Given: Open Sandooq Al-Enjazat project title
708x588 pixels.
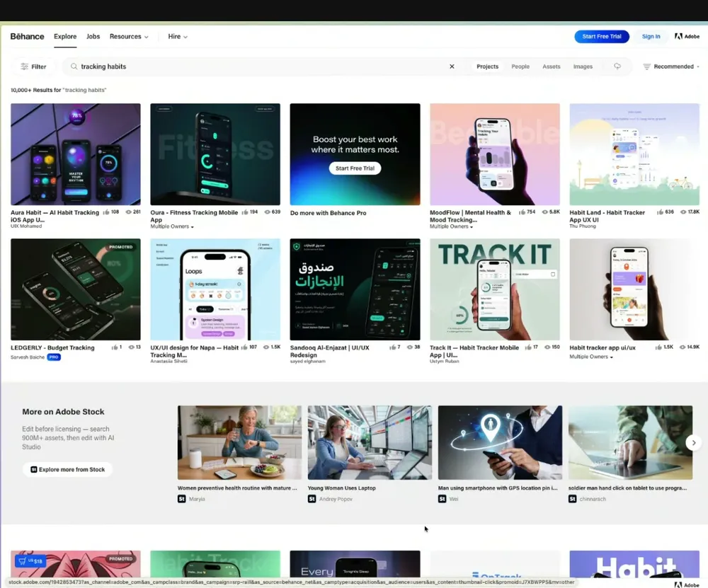Looking at the screenshot, I should tap(330, 352).
